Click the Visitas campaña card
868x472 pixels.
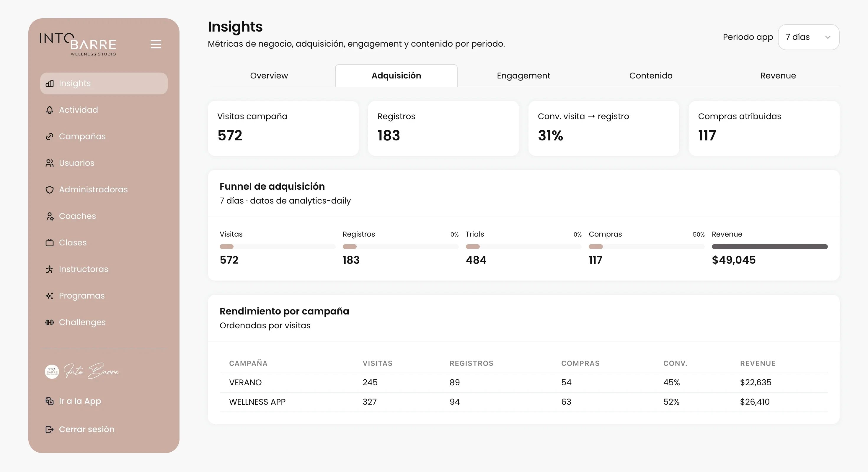pos(283,129)
